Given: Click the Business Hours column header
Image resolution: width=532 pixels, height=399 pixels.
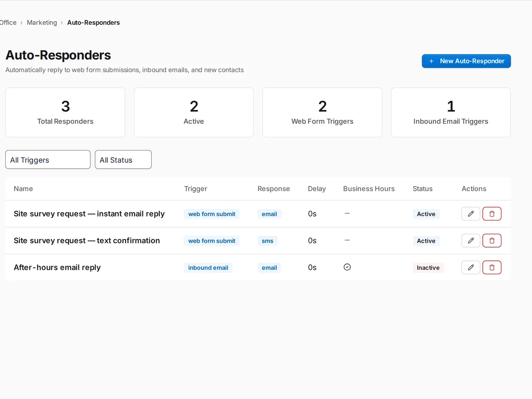Looking at the screenshot, I should (369, 189).
